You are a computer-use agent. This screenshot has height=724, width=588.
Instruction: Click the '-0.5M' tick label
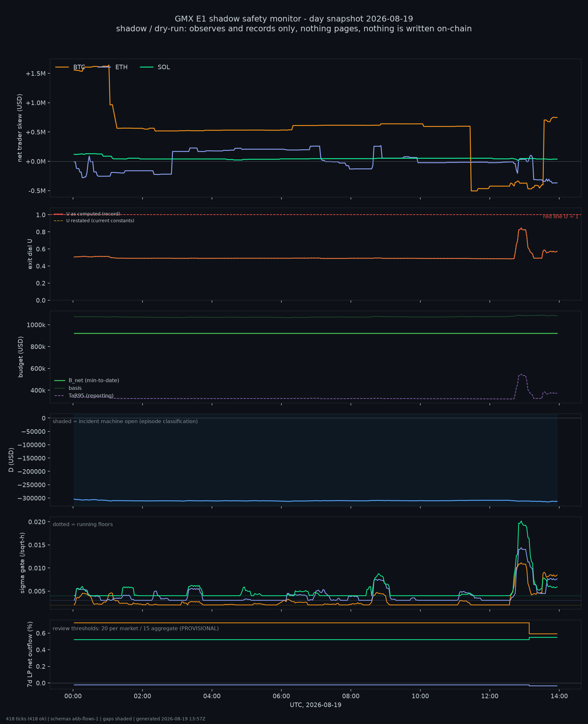(x=37, y=191)
